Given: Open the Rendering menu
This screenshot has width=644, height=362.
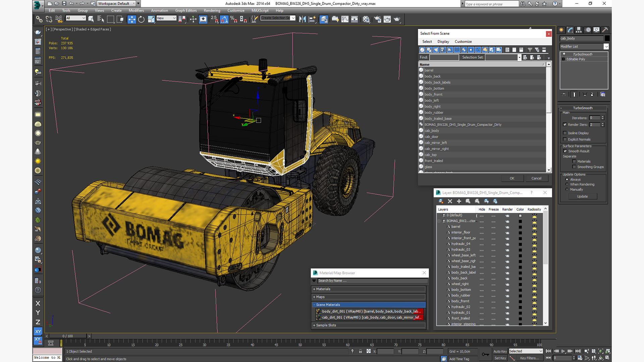Looking at the screenshot, I should pyautogui.click(x=212, y=10).
